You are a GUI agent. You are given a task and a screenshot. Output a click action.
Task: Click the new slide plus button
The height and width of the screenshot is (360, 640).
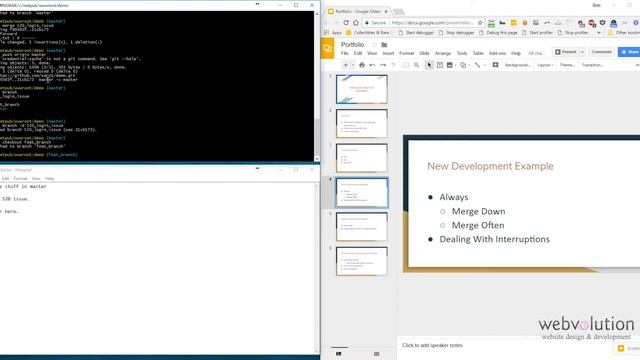point(345,65)
